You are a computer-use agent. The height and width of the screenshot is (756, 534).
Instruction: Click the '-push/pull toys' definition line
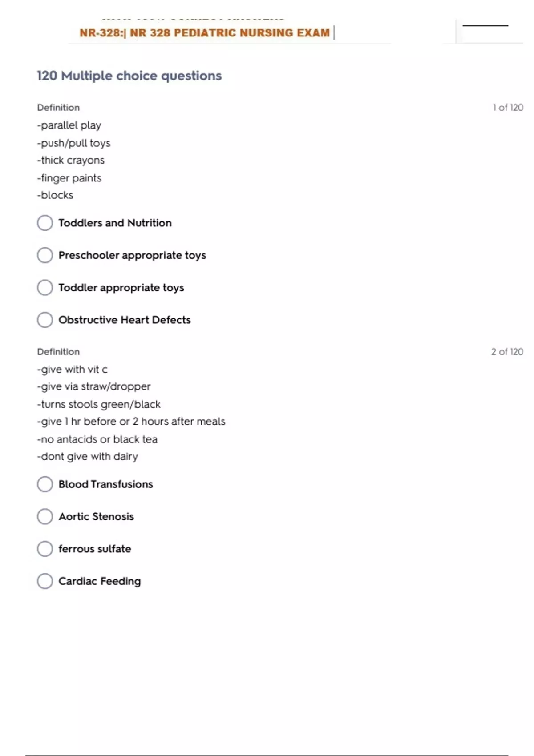pyautogui.click(x=74, y=143)
